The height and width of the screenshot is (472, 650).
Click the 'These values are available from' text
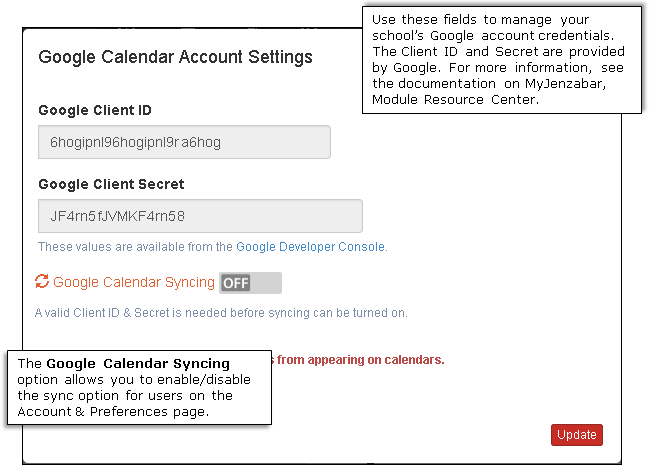click(x=135, y=246)
